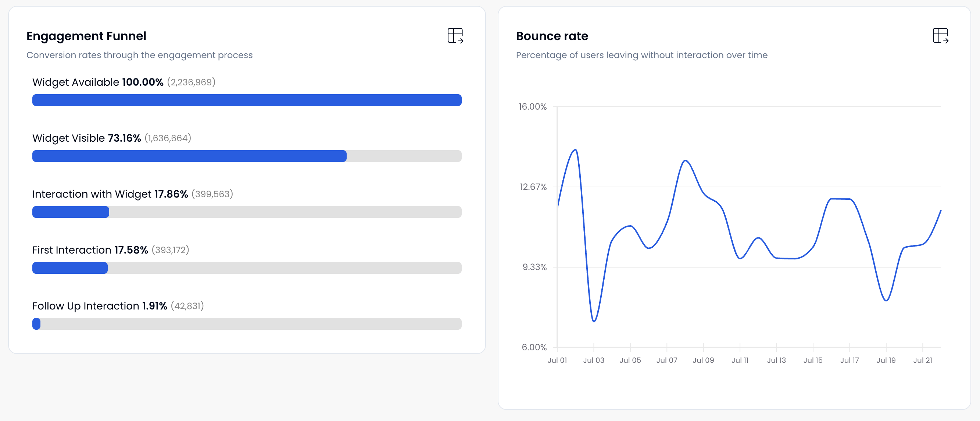Click the Follow Up Interaction 1.91% label
Viewport: 980px width, 421px height.
(x=100, y=306)
